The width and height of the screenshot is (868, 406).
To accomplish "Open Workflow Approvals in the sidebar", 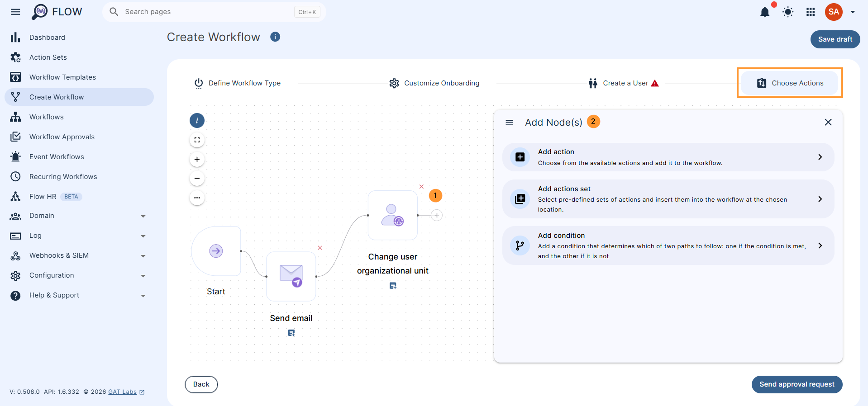I will pyautogui.click(x=79, y=137).
